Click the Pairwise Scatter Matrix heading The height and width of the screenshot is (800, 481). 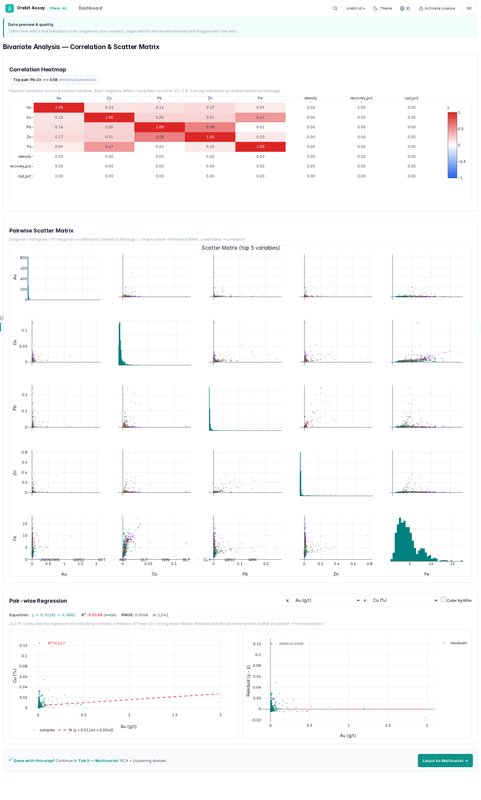(x=41, y=231)
